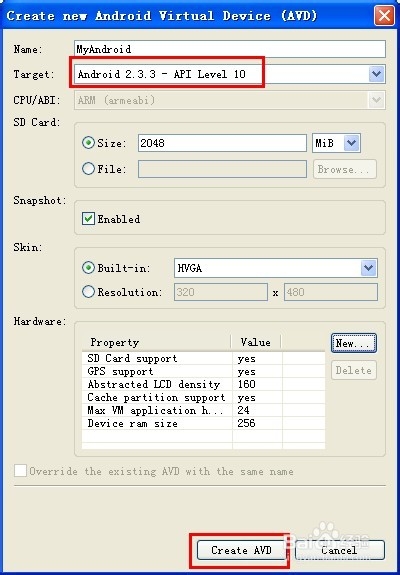
Task: Click the Name field containing MyAndroid
Action: (230, 49)
